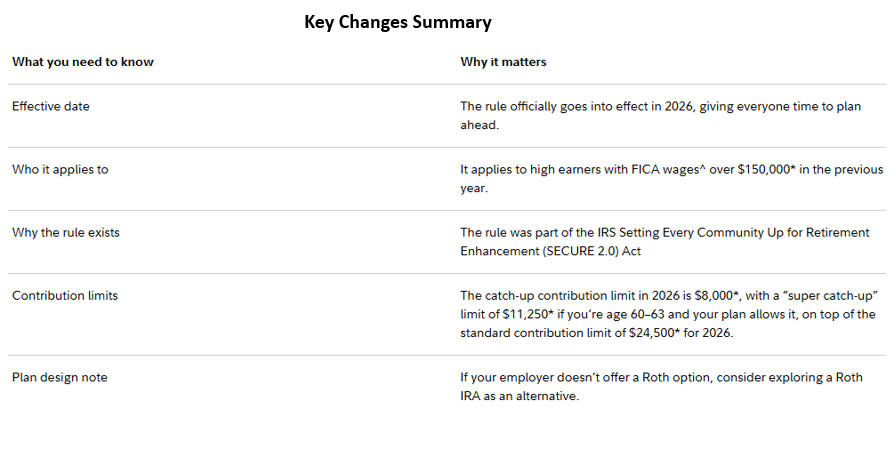Select the 'Contribution limits' row label
Screen dimensions: 895x463
click(x=65, y=295)
